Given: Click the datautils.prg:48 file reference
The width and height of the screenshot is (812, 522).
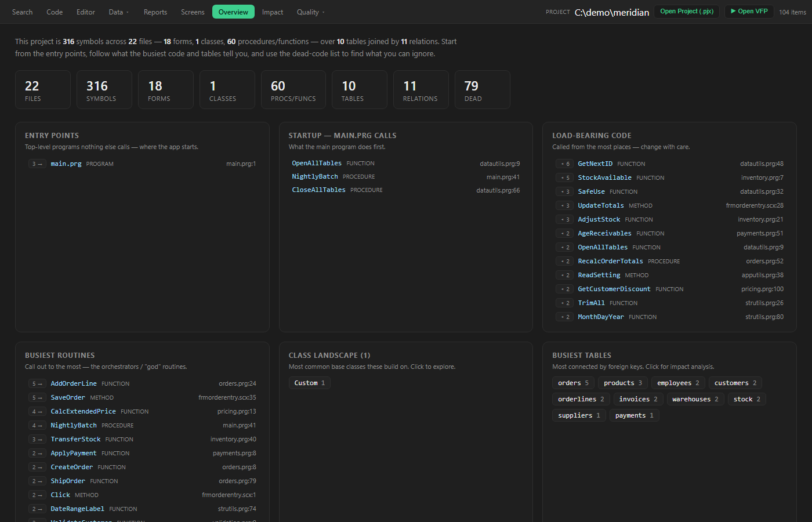Looking at the screenshot, I should [x=762, y=164].
